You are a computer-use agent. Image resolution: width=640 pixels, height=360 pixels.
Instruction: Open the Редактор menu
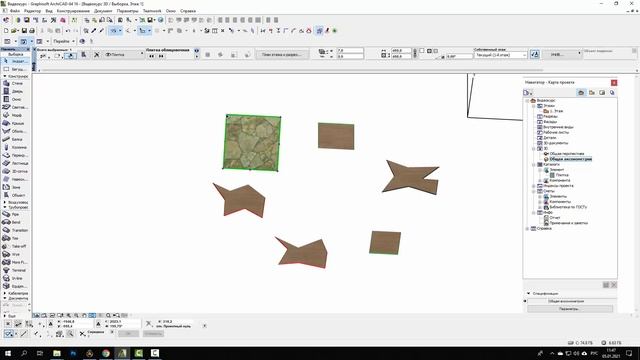pos(33,11)
